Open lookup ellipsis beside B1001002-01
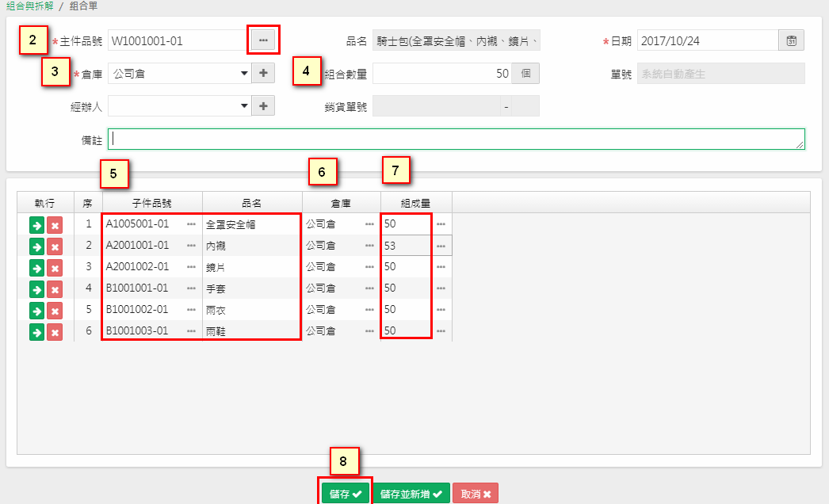 [191, 309]
